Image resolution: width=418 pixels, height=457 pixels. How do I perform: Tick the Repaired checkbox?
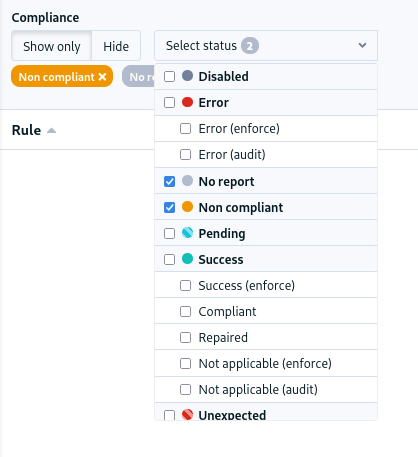tap(185, 338)
